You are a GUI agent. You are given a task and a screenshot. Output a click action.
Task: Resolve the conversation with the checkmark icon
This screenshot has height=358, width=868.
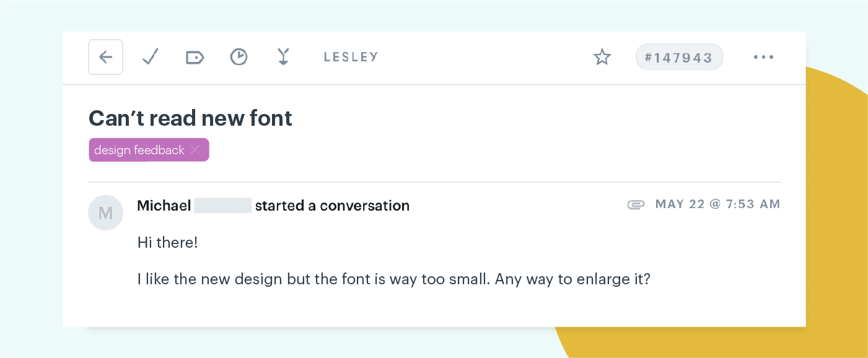point(150,57)
